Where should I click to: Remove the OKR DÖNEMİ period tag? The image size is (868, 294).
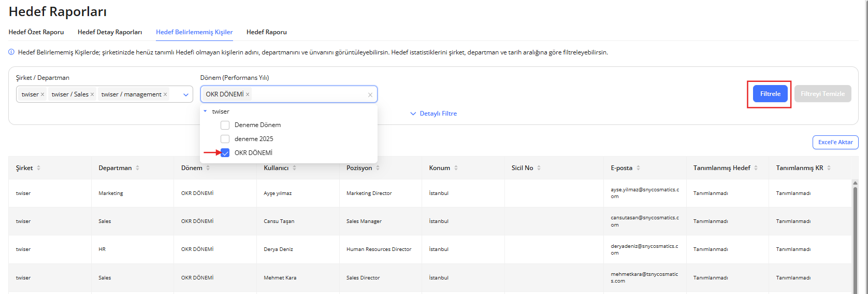pos(248,94)
